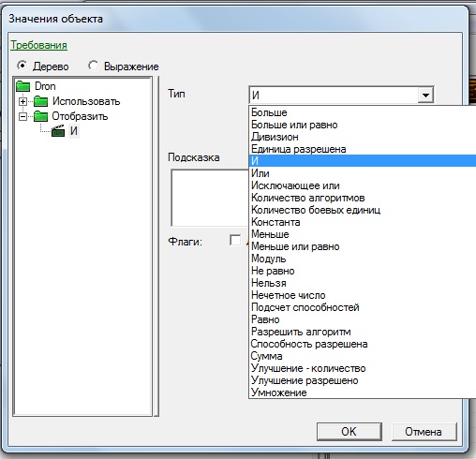Pick Способность разрешена entry
Image resolution: width=476 pixels, height=459 pixels.
[x=363, y=344]
